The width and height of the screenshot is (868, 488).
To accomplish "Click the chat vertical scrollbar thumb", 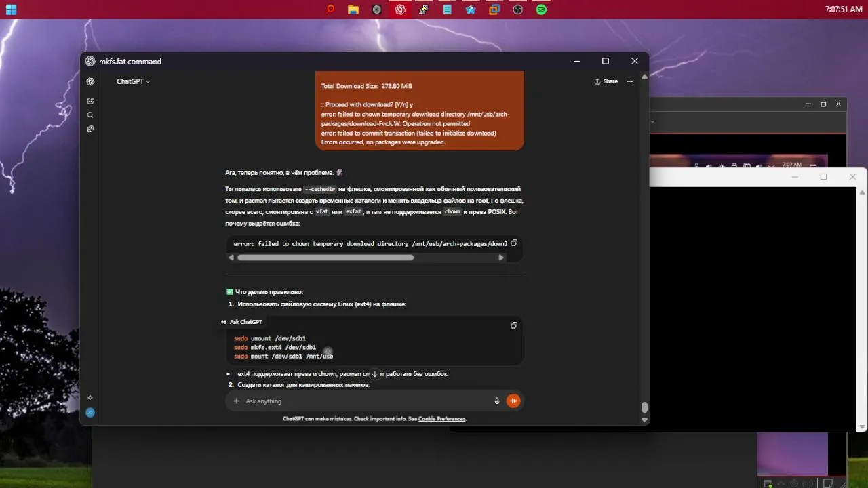I will [644, 407].
